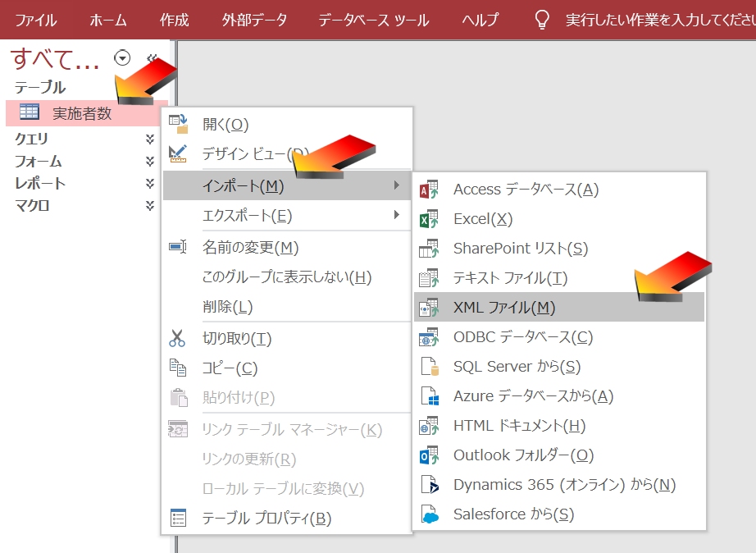Click the text file import icon
The height and width of the screenshot is (553, 756).
coord(429,278)
